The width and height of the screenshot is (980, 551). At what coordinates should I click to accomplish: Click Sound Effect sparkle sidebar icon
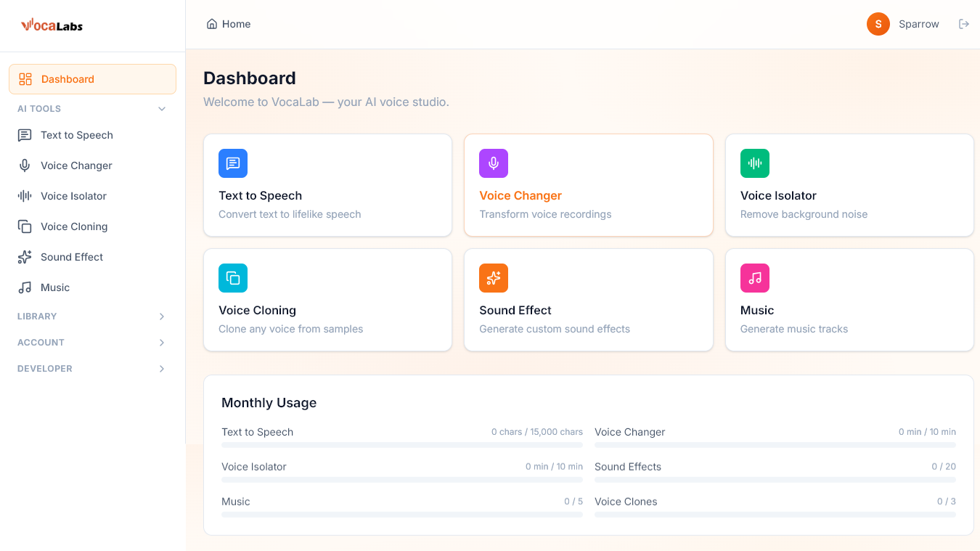[25, 257]
